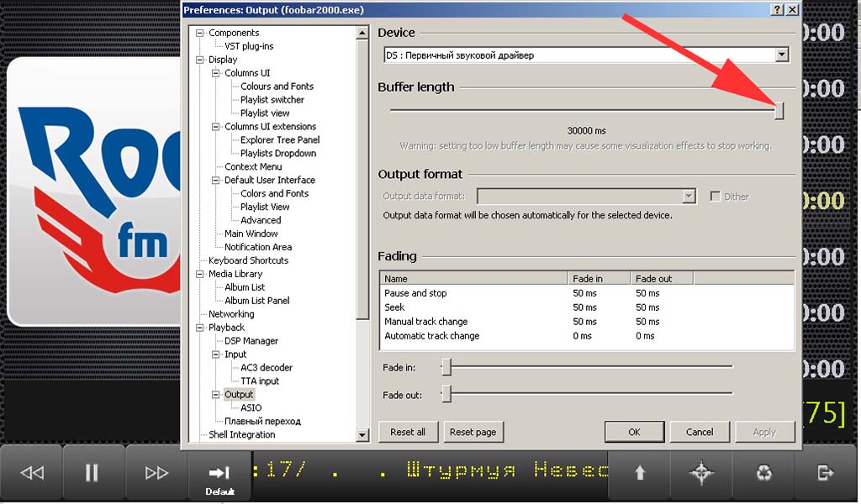Collapse the Columns UI tree node
This screenshot has width=861, height=504.
click(216, 73)
